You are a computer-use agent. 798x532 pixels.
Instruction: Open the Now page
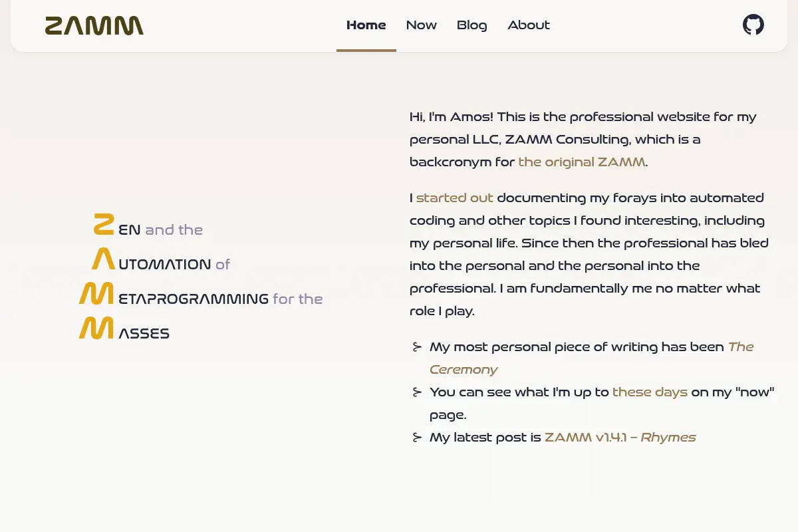pyautogui.click(x=422, y=25)
